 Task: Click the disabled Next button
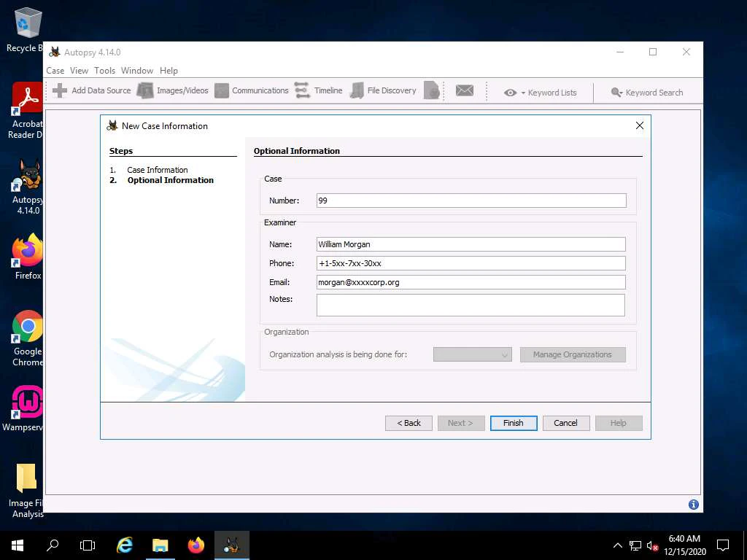pos(461,423)
